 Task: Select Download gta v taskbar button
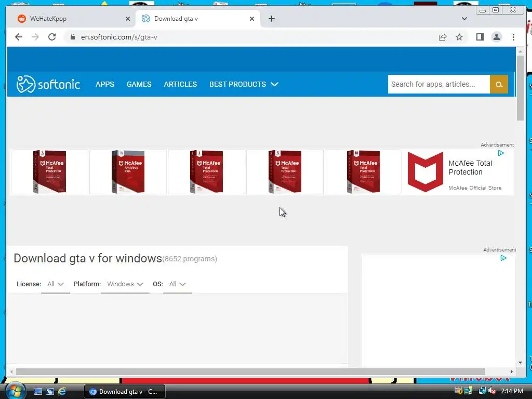tap(125, 392)
